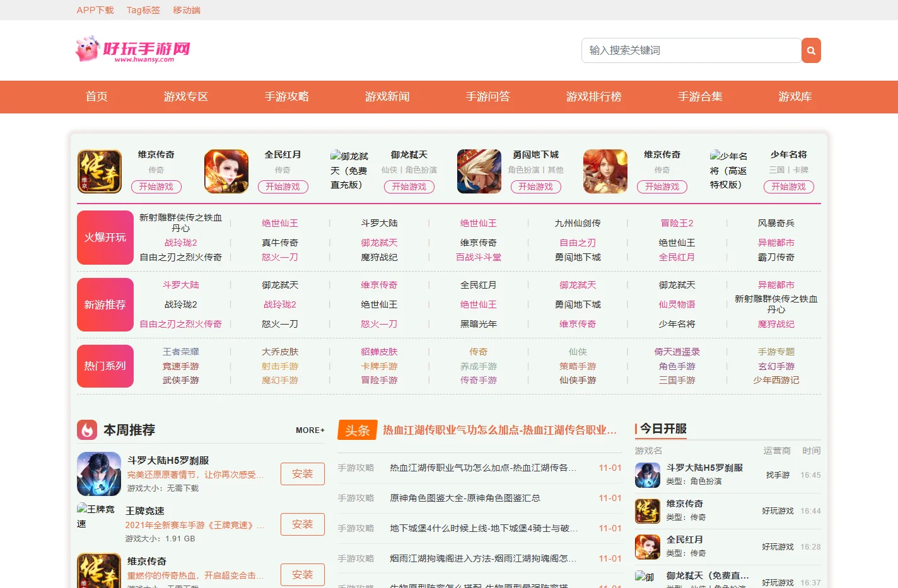Image resolution: width=898 pixels, height=588 pixels.
Task: Open the 热血江湖传职业气功怎么加点 headline
Action: click(x=500, y=430)
